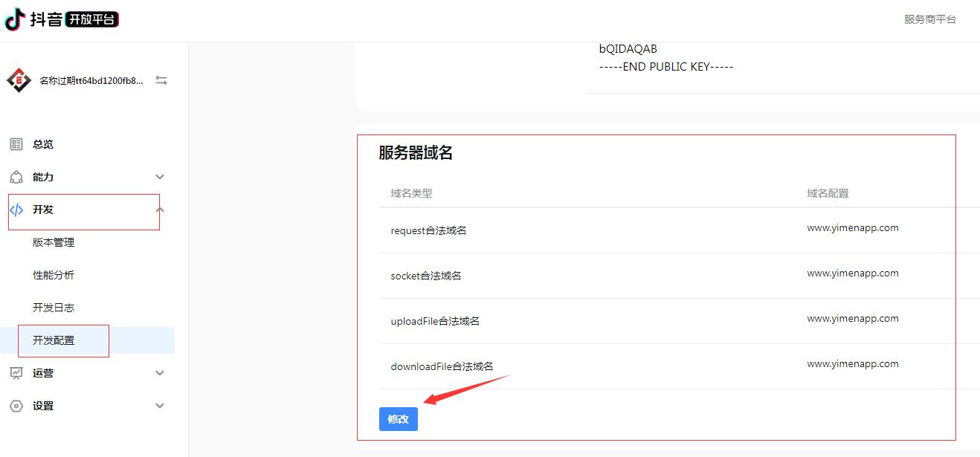Open the 服务商平台 link
980x457 pixels.
point(930,19)
